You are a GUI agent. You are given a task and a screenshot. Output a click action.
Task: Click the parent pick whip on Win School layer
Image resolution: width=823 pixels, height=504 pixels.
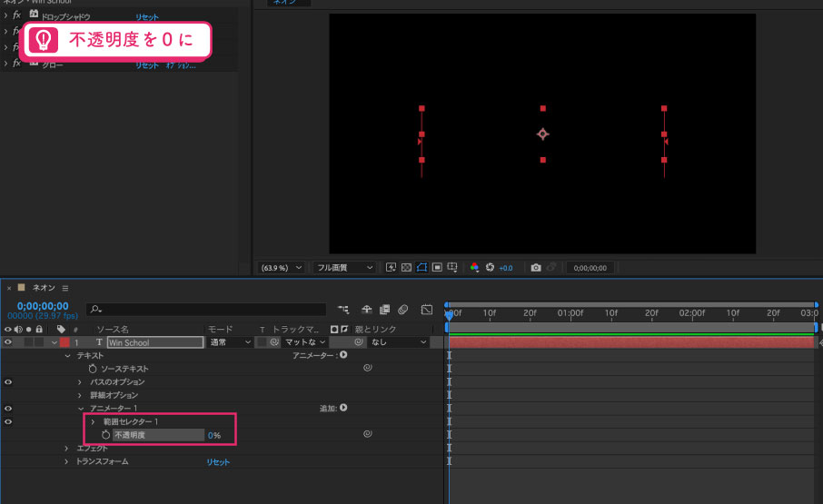[359, 342]
